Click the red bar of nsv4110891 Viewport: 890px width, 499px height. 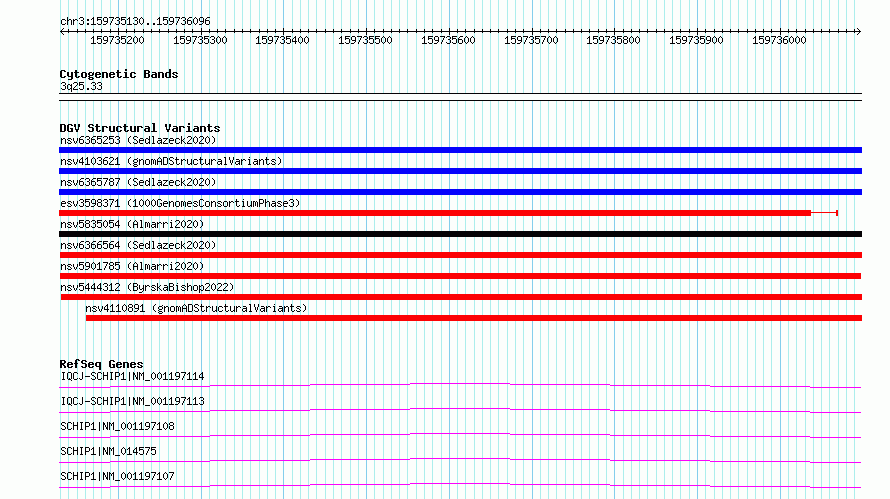click(x=474, y=318)
